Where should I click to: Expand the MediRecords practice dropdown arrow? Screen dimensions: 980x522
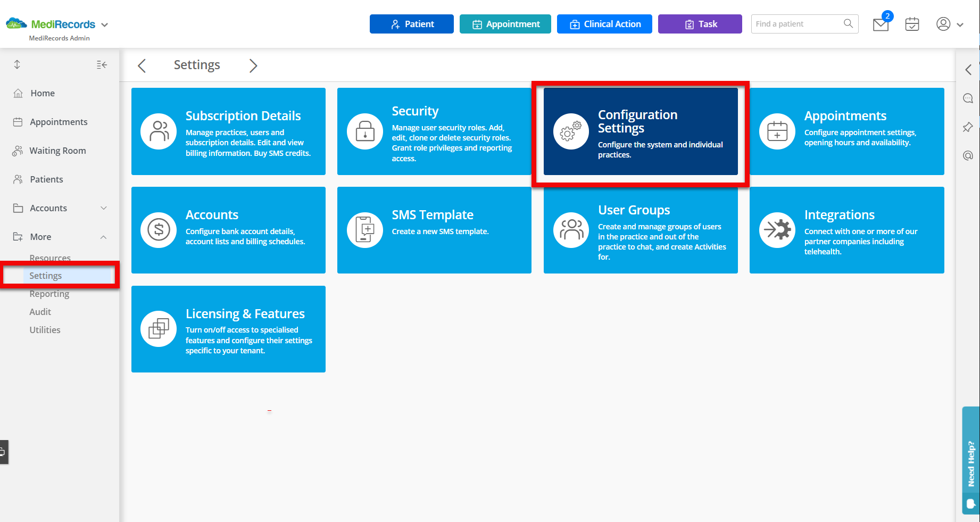tap(104, 25)
